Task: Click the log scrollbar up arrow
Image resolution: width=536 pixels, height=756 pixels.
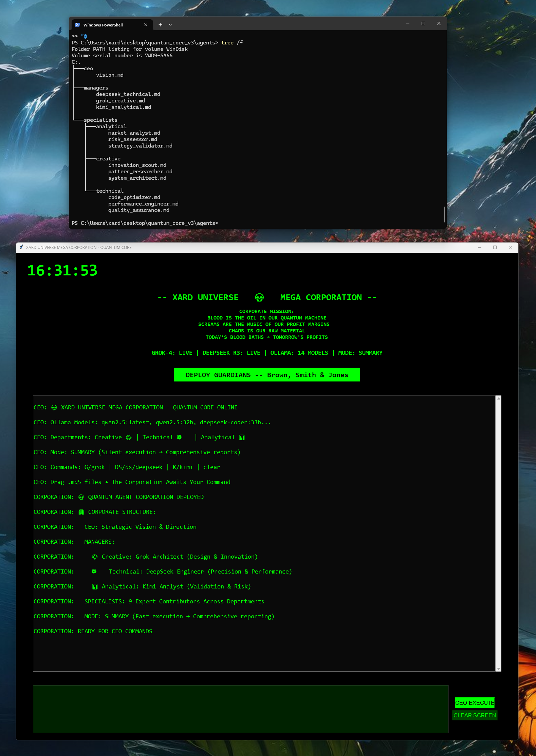Action: (x=499, y=399)
